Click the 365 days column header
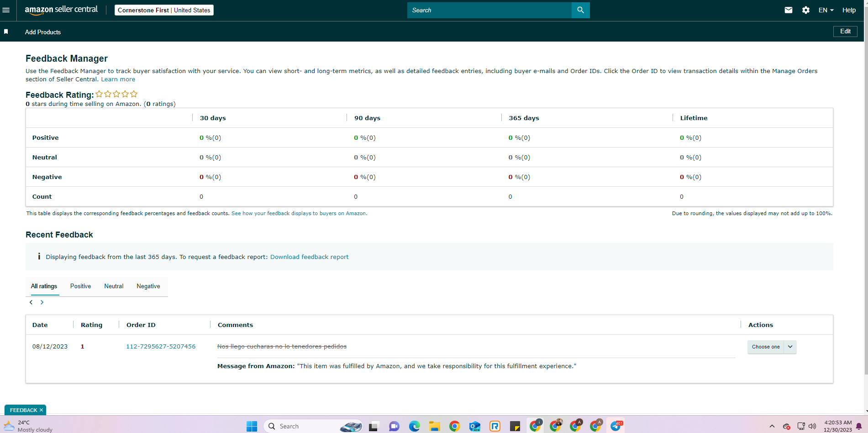The image size is (868, 433). [524, 118]
